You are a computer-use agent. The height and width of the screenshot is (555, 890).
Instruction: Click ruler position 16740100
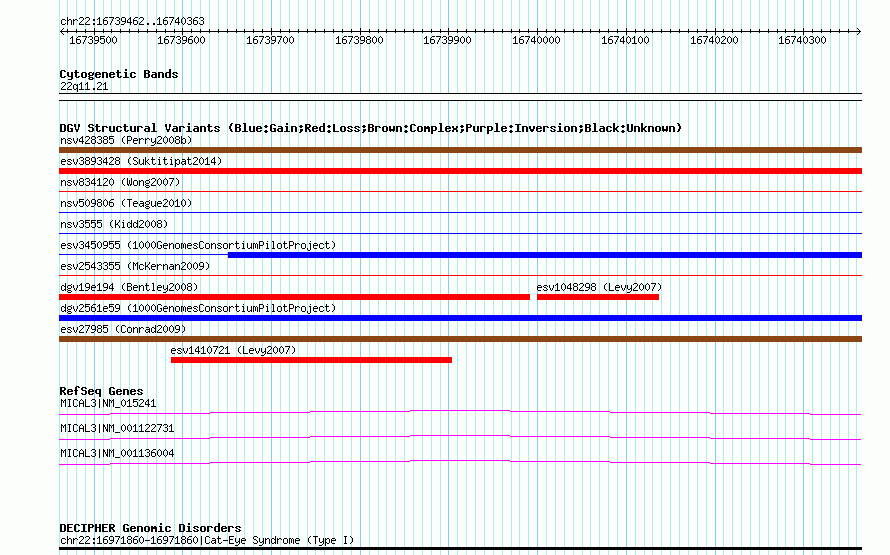625,40
